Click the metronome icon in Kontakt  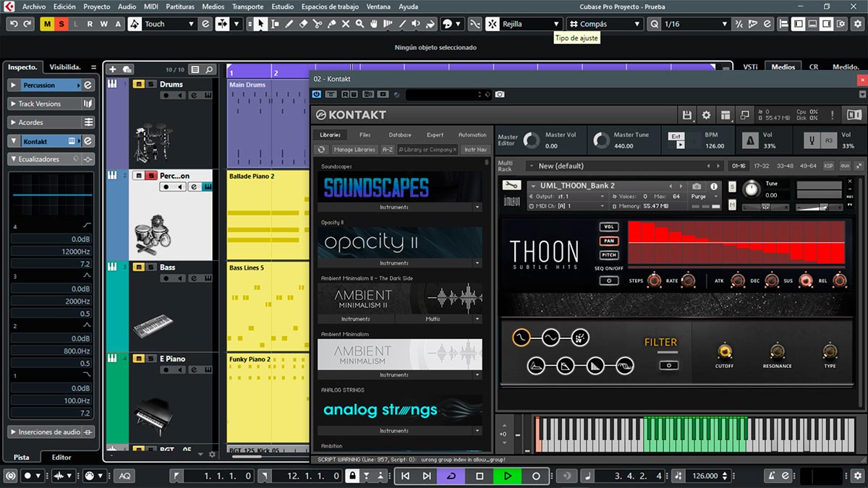pyautogui.click(x=749, y=140)
